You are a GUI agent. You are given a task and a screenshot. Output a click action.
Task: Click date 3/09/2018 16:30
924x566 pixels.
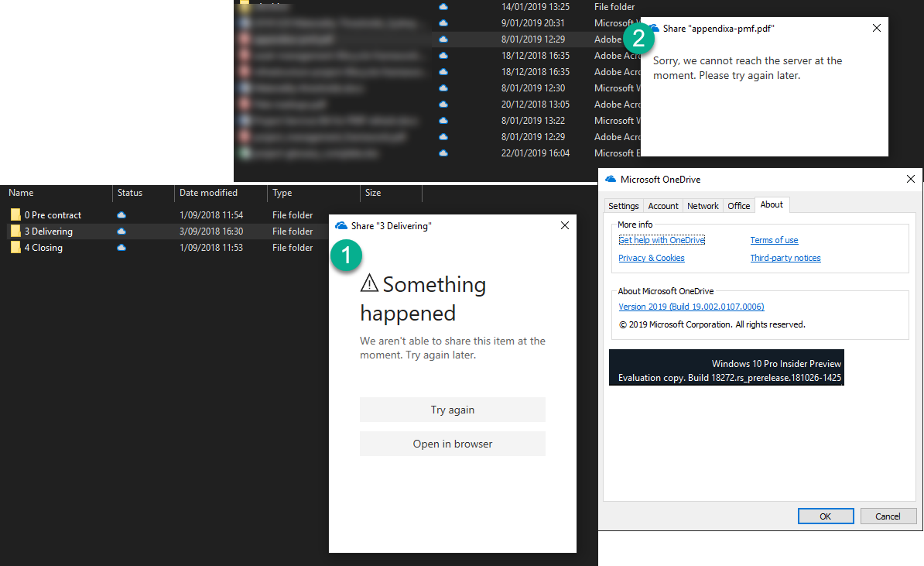211,231
